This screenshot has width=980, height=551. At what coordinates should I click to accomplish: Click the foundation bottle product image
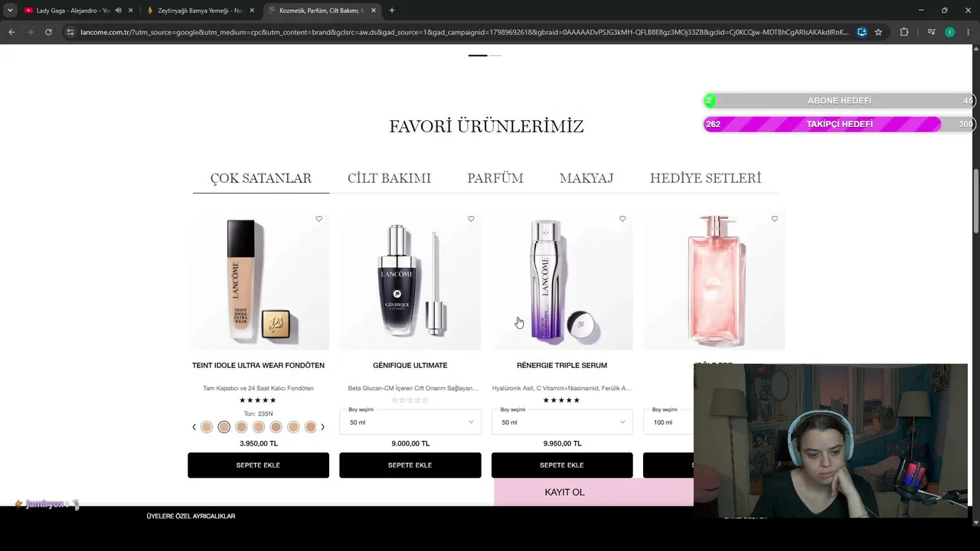(258, 280)
